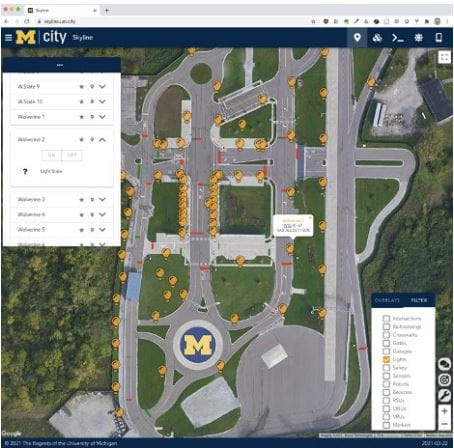Expand the W.State 9 row chevron
The height and width of the screenshot is (448, 454).
102,87
